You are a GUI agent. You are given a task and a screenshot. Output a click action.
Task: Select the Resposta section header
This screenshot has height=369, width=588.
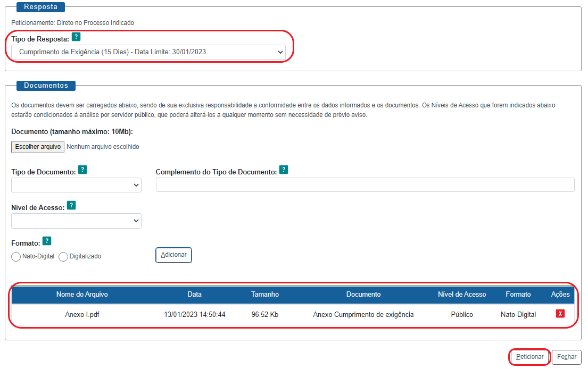[x=40, y=7]
